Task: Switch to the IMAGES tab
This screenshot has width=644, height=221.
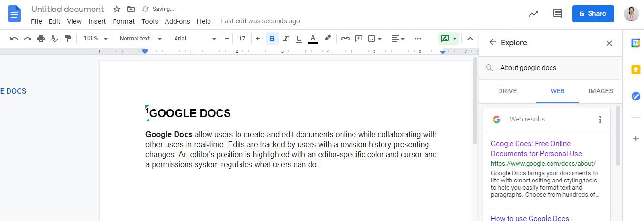Action: point(601,91)
